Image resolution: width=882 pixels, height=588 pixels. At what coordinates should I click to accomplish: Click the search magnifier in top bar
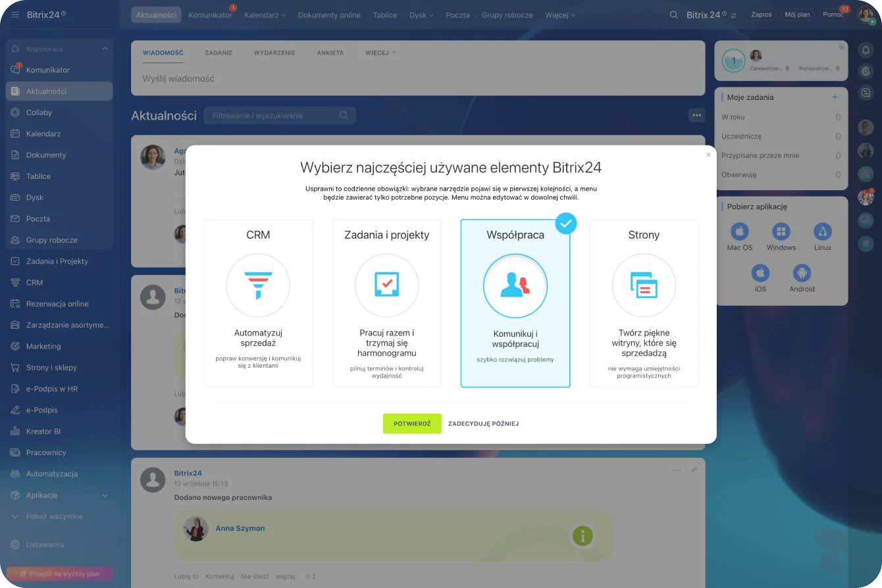[673, 14]
